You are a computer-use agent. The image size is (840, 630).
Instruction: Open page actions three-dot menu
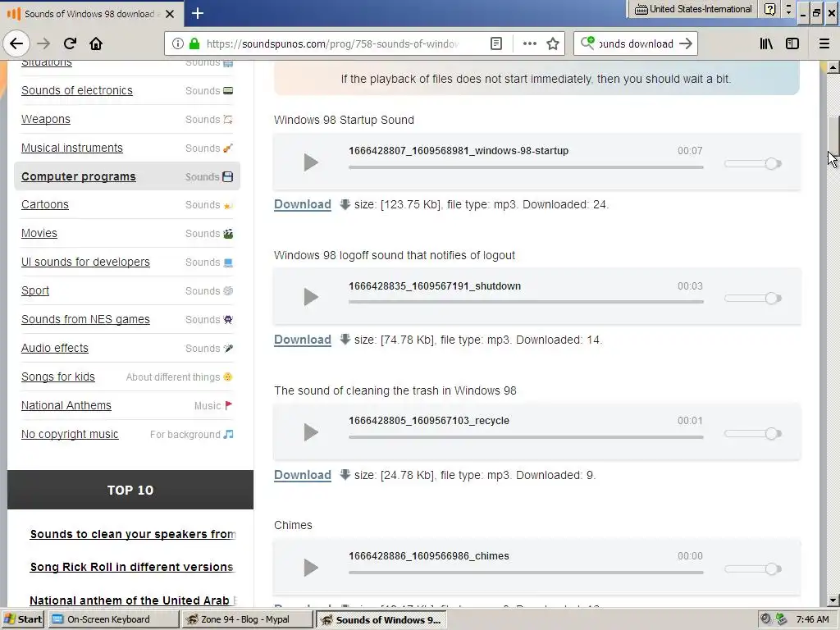(529, 43)
